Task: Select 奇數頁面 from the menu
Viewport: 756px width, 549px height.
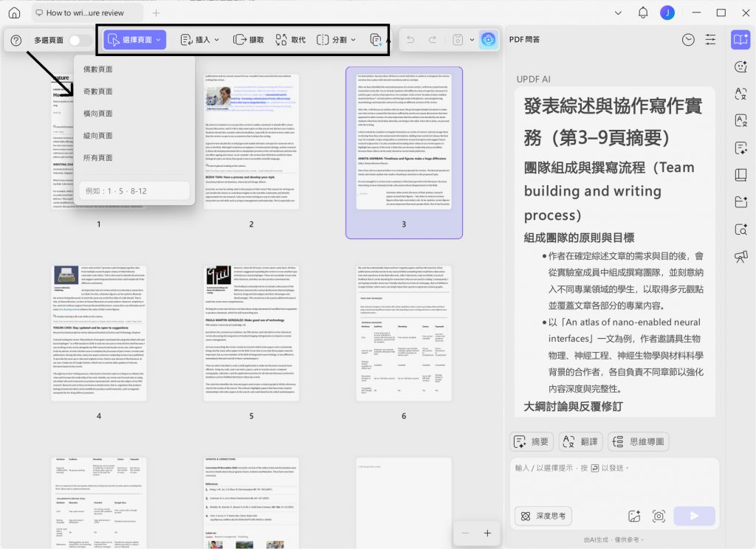Action: (x=98, y=91)
